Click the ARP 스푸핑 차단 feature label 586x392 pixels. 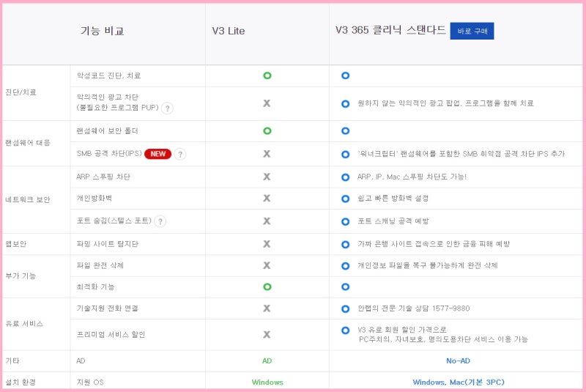tap(103, 177)
